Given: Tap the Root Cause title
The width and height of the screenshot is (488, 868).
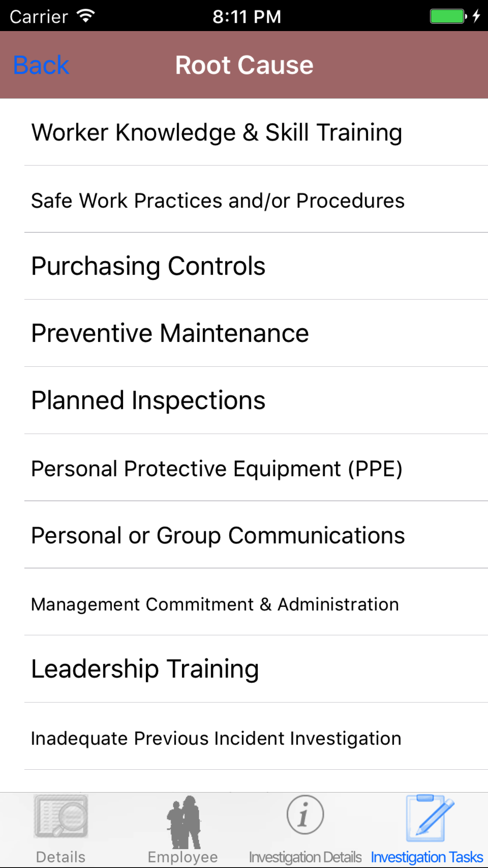Looking at the screenshot, I should 244,65.
